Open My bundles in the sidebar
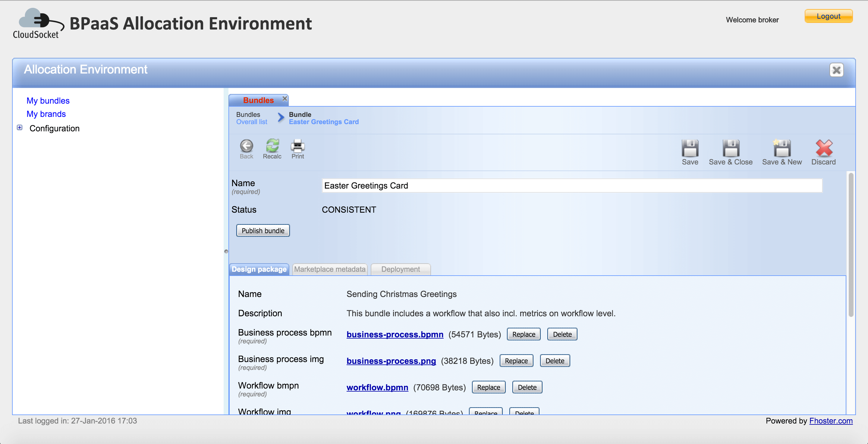Screen dimensions: 868x444 point(48,101)
